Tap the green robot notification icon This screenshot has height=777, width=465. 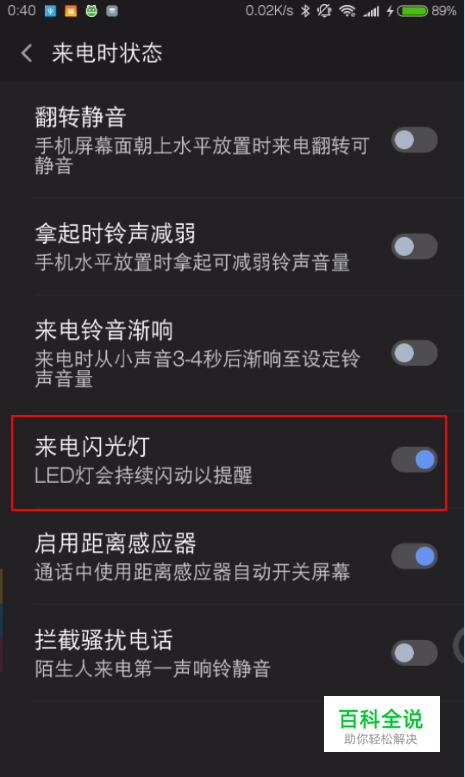coord(91,11)
